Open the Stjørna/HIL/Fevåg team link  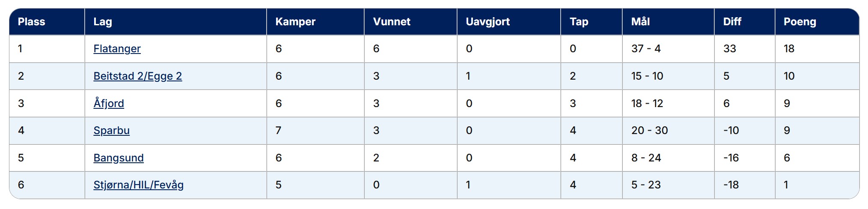138,185
